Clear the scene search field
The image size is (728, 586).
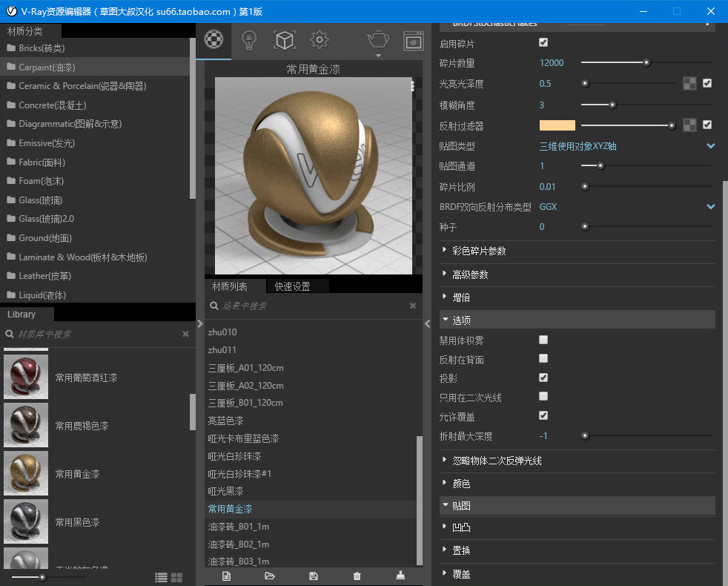[413, 306]
